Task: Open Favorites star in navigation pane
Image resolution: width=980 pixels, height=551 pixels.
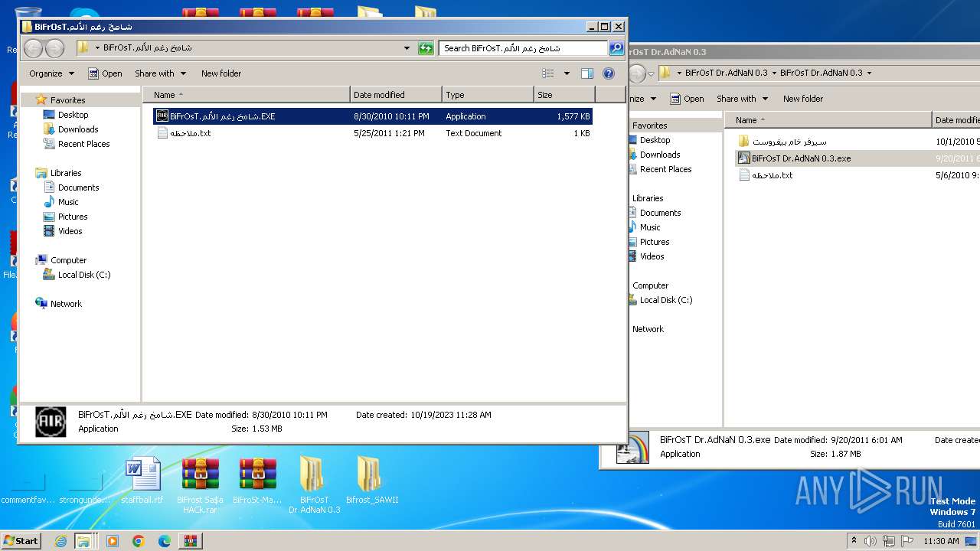Action: (x=41, y=100)
